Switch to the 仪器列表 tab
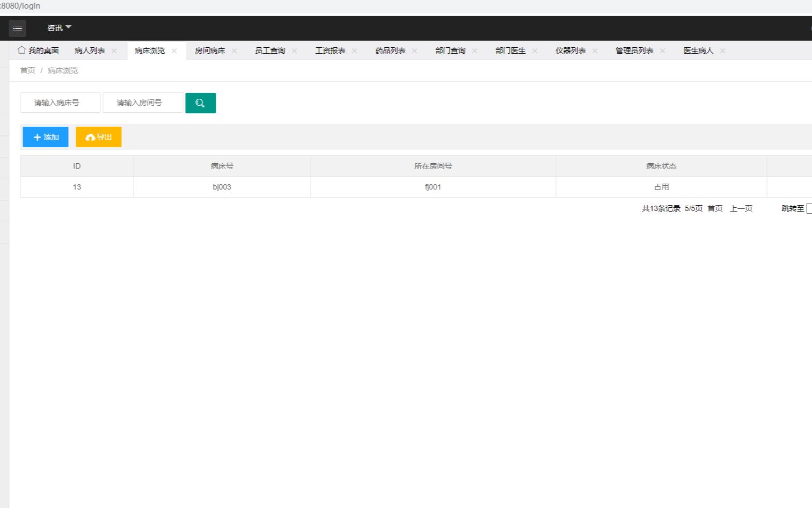 pos(570,50)
